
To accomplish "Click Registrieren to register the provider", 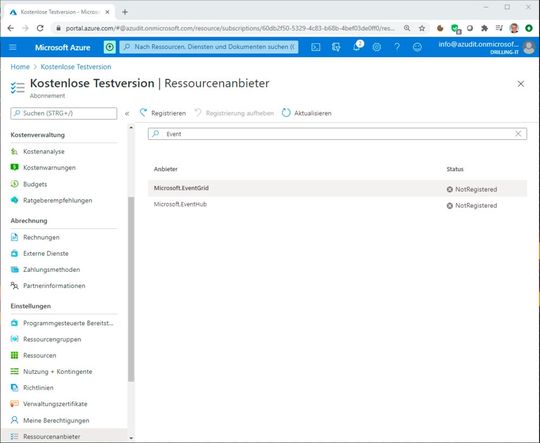I will click(x=163, y=113).
